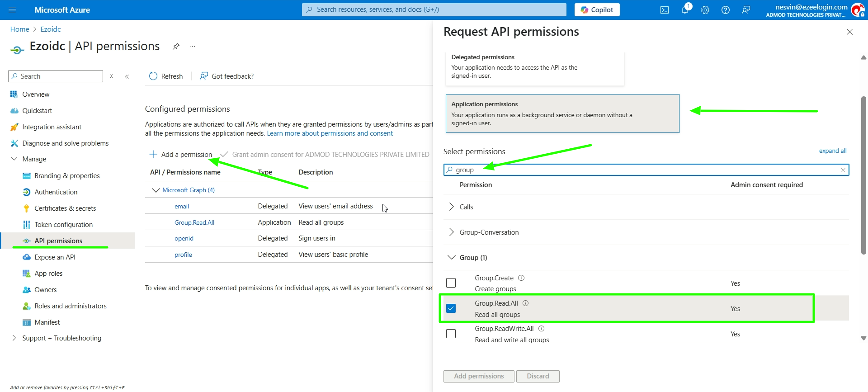The image size is (868, 392).
Task: Open Branding & properties
Action: click(68, 175)
